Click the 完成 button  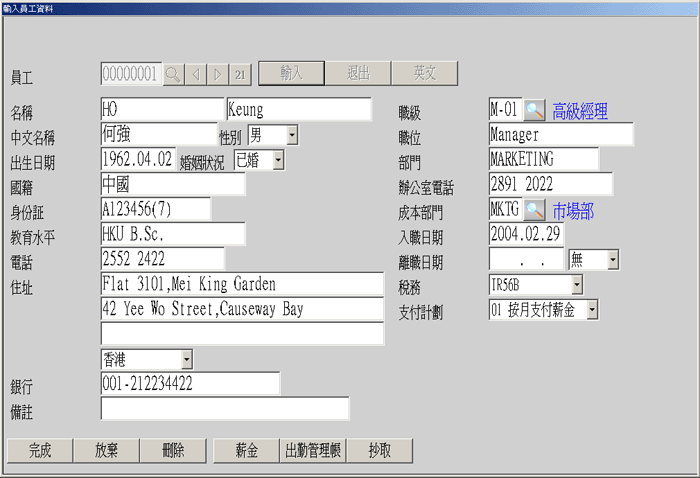40,450
